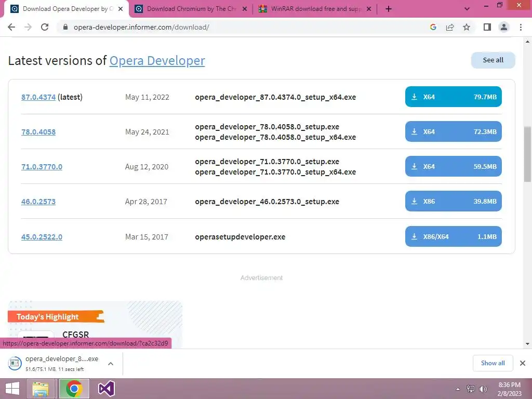Click the See all versions button
532x399 pixels.
click(493, 60)
